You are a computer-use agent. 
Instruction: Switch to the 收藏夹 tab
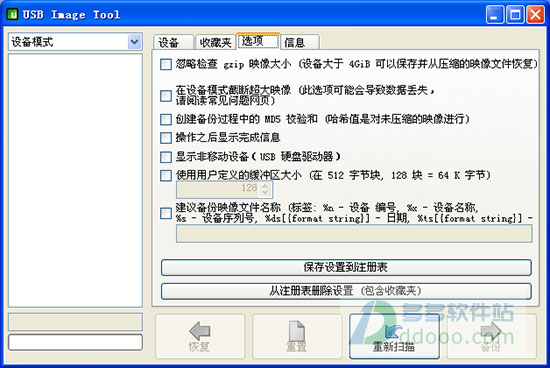(x=215, y=42)
